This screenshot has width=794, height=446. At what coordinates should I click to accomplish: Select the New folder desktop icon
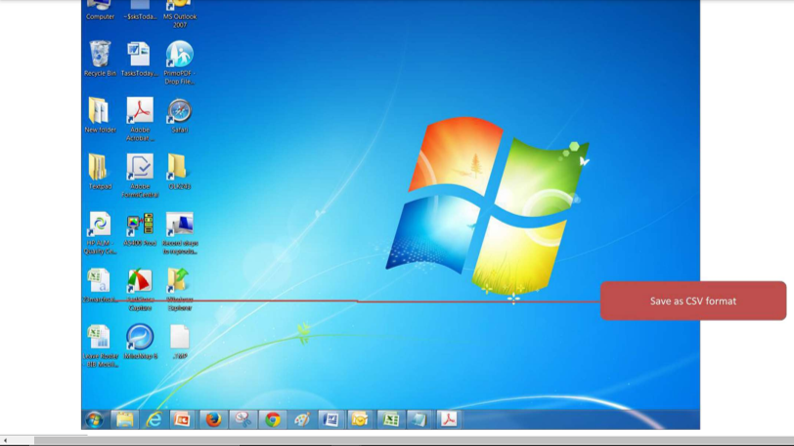pyautogui.click(x=100, y=115)
